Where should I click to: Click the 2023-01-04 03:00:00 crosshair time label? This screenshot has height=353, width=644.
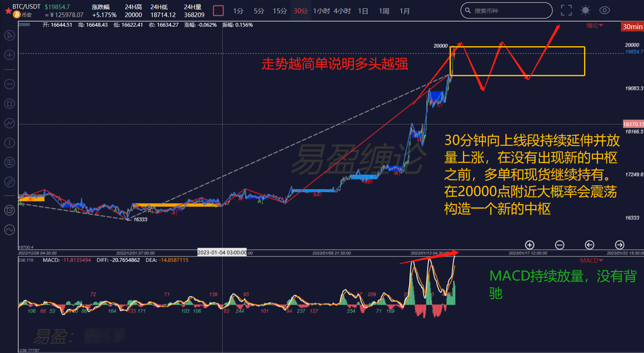(222, 253)
